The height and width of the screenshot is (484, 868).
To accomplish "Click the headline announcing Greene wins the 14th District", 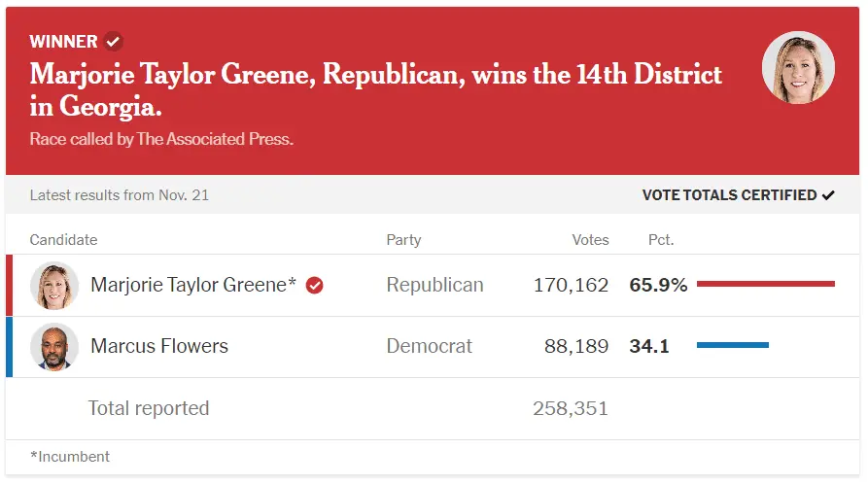I will pyautogui.click(x=375, y=88).
